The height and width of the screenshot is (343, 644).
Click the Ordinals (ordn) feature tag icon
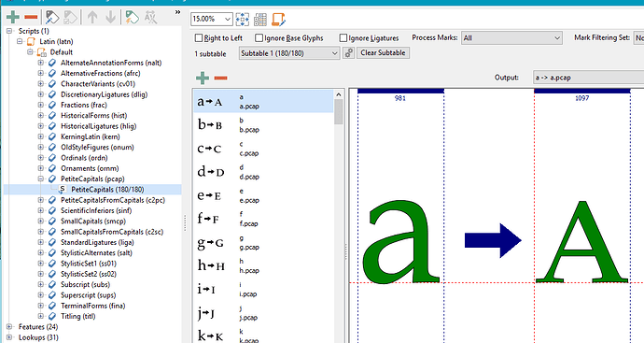[52, 158]
